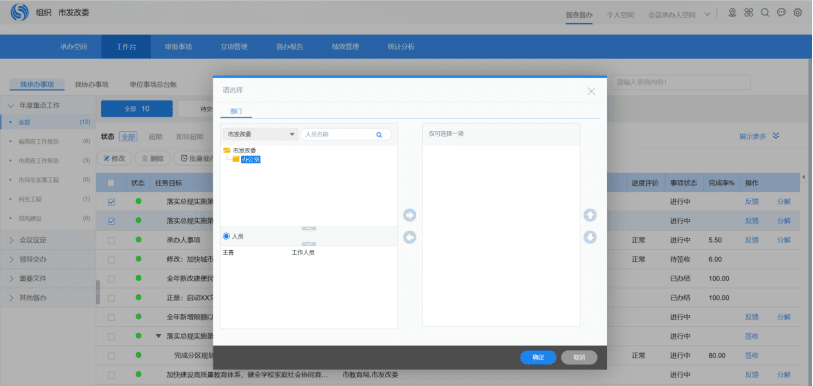This screenshot has width=813, height=386.
Task: Click the blue logo beside 组织
Action: tap(20, 12)
